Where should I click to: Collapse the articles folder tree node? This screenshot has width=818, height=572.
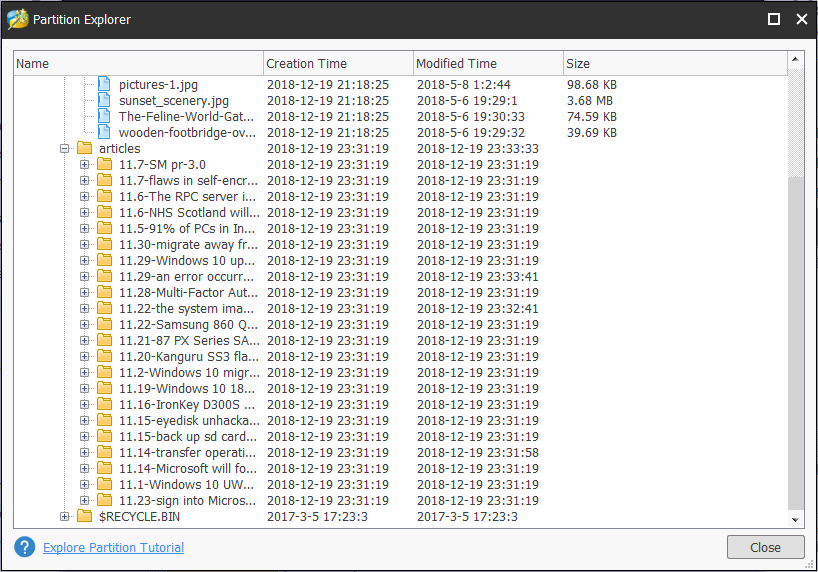65,149
